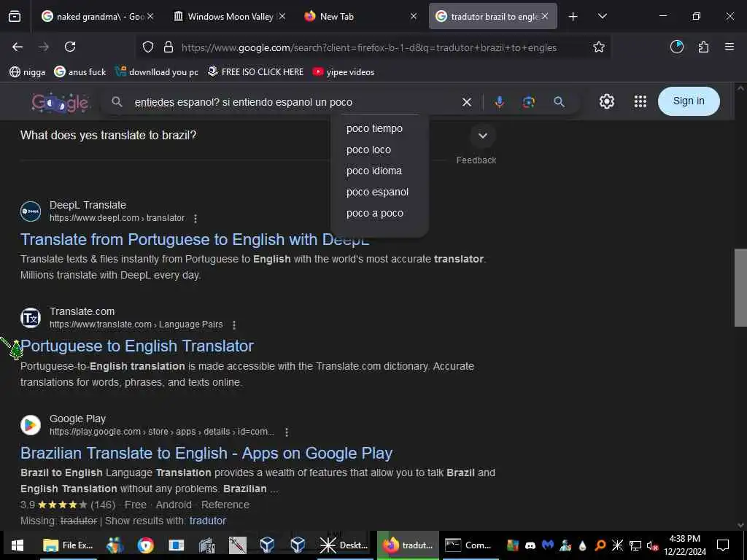This screenshot has width=747, height=560.
Task: Open 'downlload you pc' bookmark
Action: click(x=158, y=72)
